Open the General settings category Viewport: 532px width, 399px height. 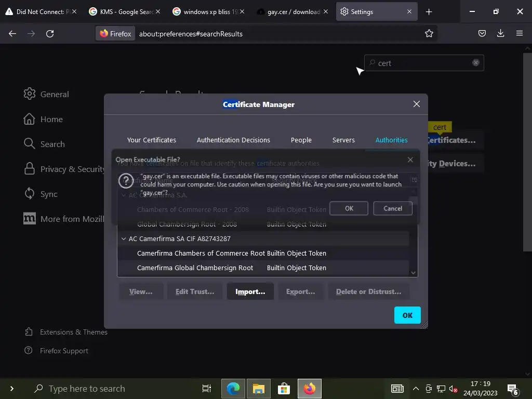click(x=46, y=94)
